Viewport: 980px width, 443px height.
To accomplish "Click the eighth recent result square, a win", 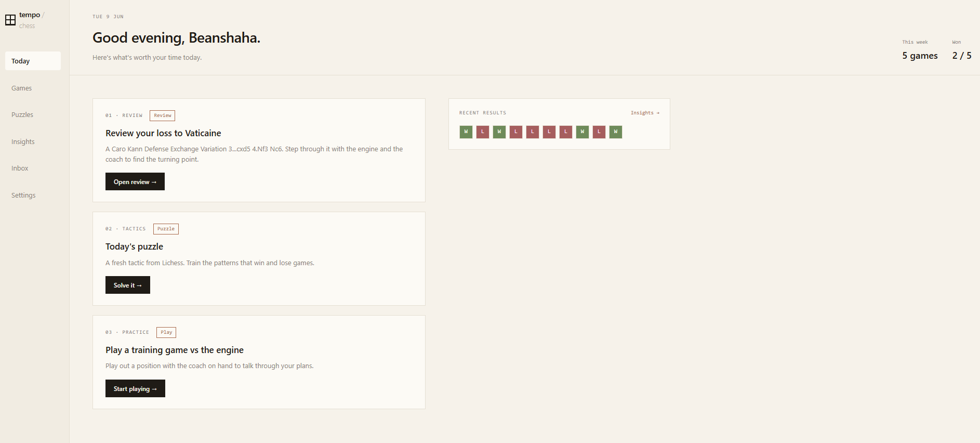I will point(582,132).
